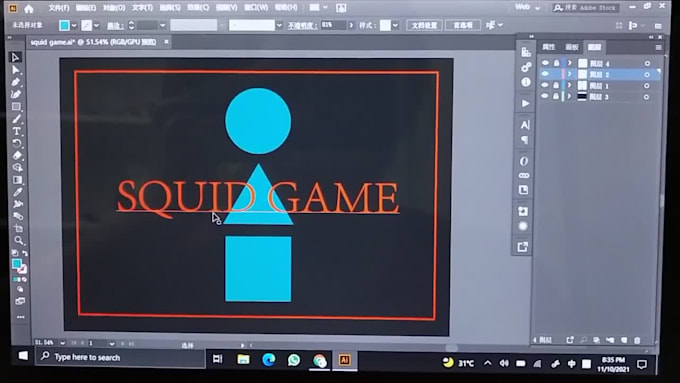The height and width of the screenshot is (383, 680).
Task: Select the Curvature tool
Action: [16, 94]
